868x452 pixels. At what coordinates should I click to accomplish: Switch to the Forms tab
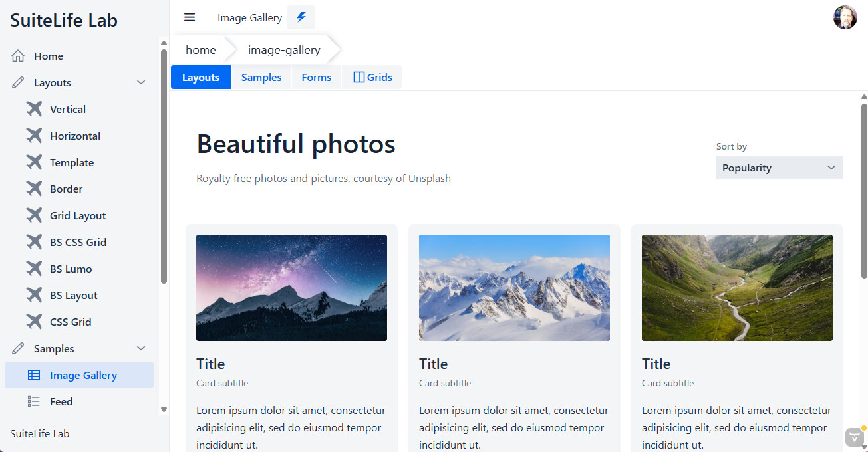pyautogui.click(x=316, y=78)
